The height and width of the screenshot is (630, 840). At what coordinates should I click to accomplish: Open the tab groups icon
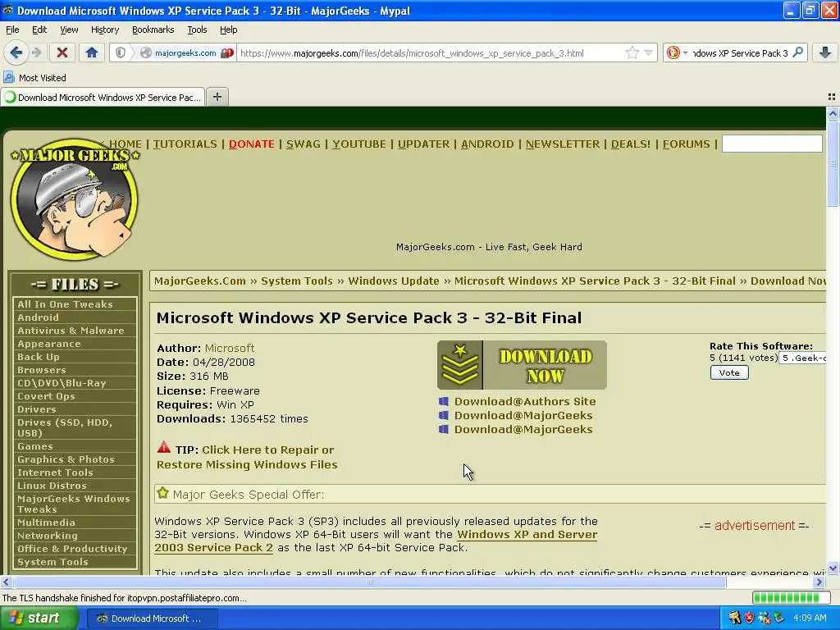click(832, 97)
